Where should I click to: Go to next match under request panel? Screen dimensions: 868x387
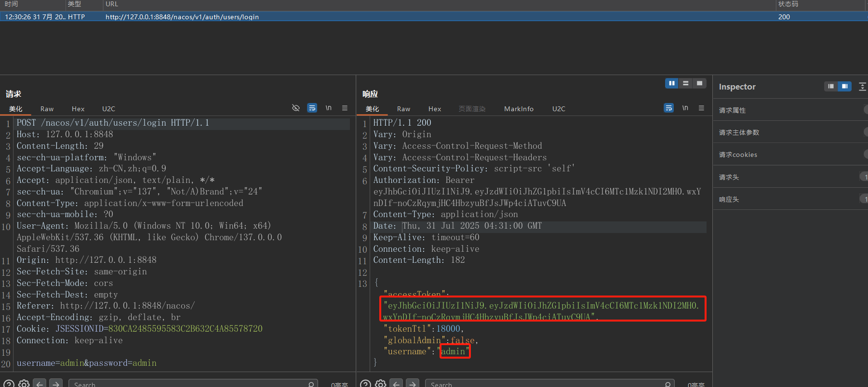pos(56,384)
